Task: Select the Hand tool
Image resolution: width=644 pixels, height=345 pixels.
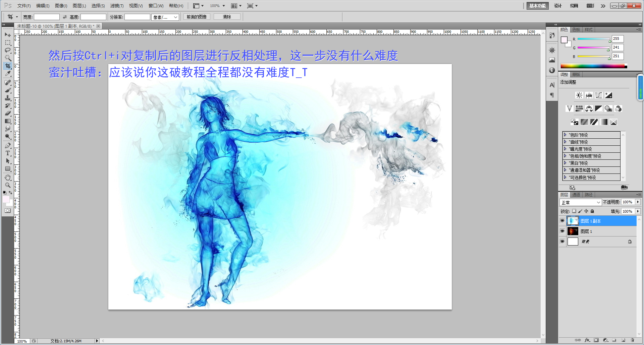Action: pos(8,178)
